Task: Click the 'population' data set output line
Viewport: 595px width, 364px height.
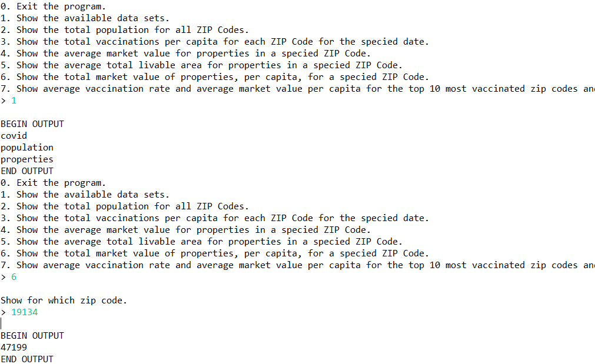Action: [x=26, y=148]
